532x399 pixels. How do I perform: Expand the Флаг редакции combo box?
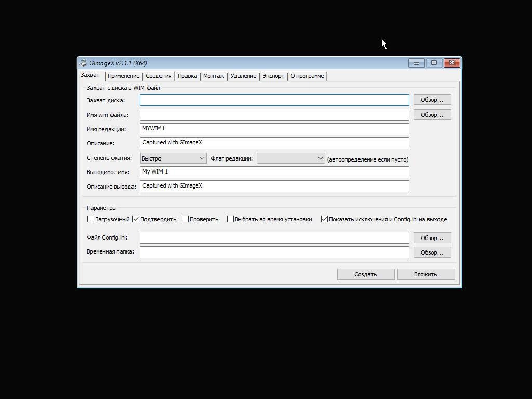tap(291, 158)
